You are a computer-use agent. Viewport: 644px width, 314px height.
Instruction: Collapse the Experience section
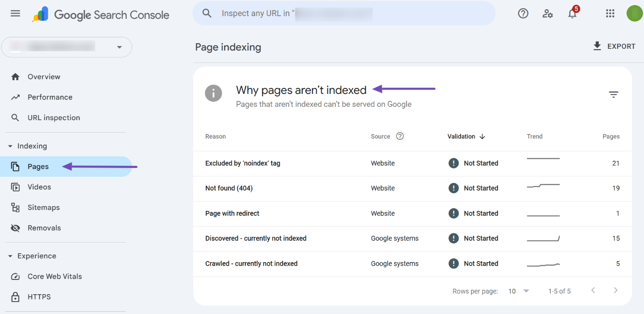(11, 256)
